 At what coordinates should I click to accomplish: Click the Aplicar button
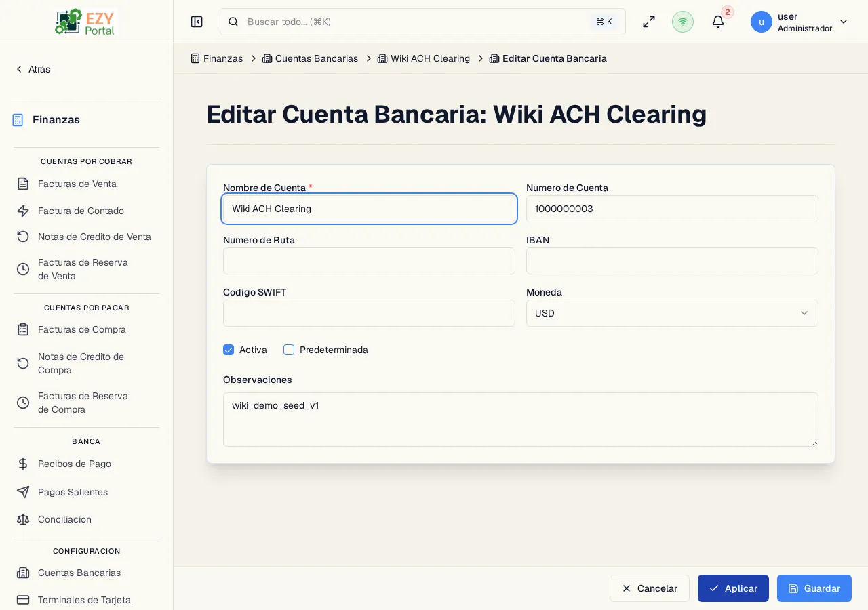click(733, 588)
